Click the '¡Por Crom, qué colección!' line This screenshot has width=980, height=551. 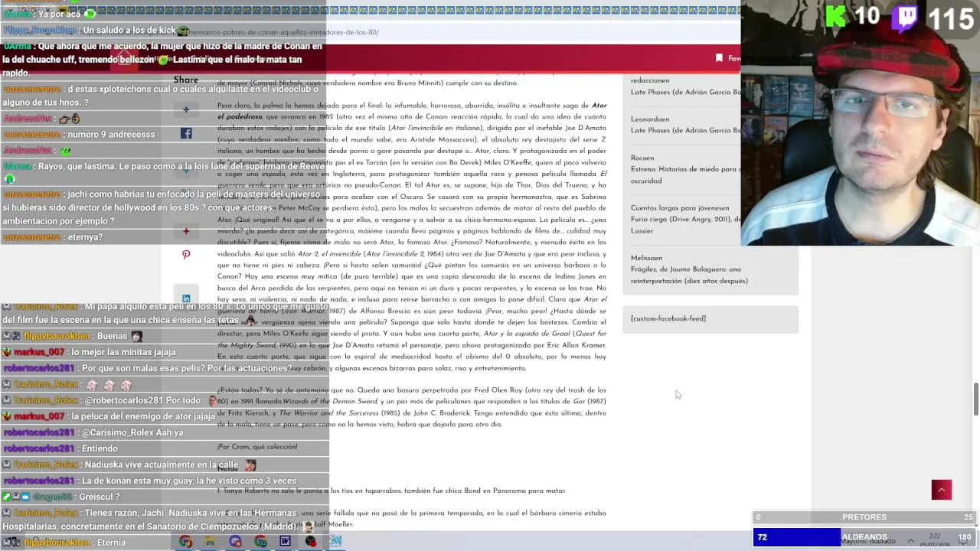click(257, 447)
